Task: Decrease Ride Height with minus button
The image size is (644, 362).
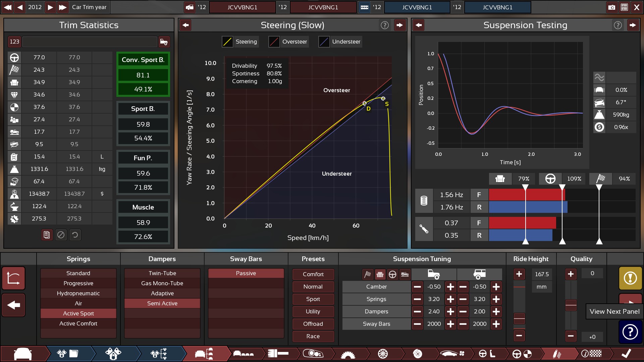Action: click(x=519, y=335)
